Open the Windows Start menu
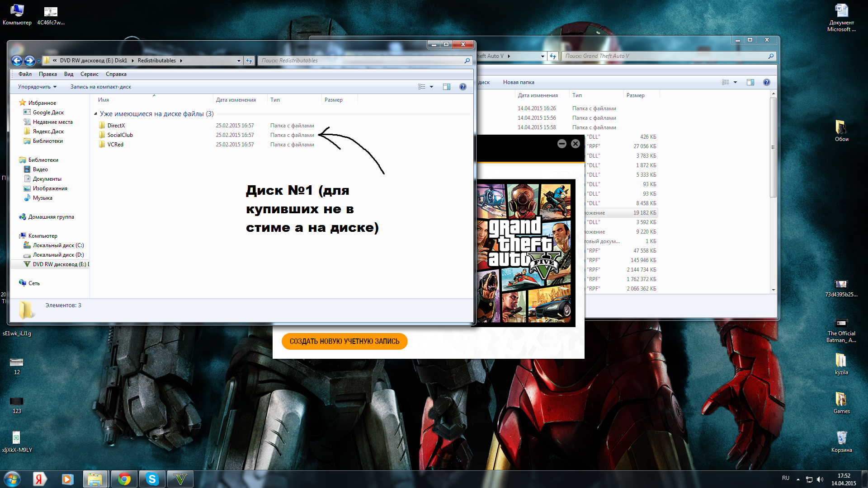 point(12,479)
